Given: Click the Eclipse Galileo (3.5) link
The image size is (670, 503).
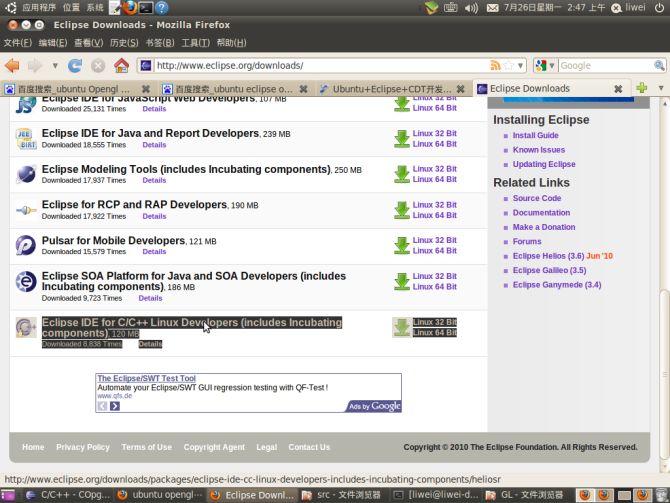Looking at the screenshot, I should pos(549,270).
